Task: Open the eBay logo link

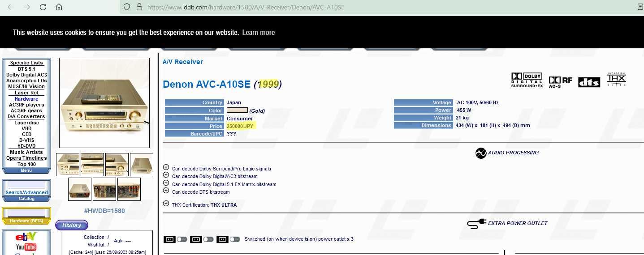Action: [26, 237]
